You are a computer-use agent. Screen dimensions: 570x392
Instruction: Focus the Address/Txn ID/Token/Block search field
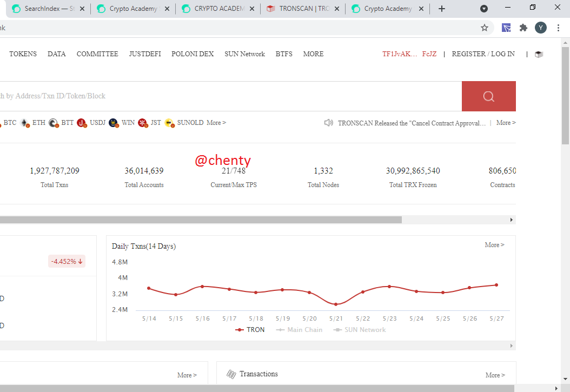(x=231, y=96)
